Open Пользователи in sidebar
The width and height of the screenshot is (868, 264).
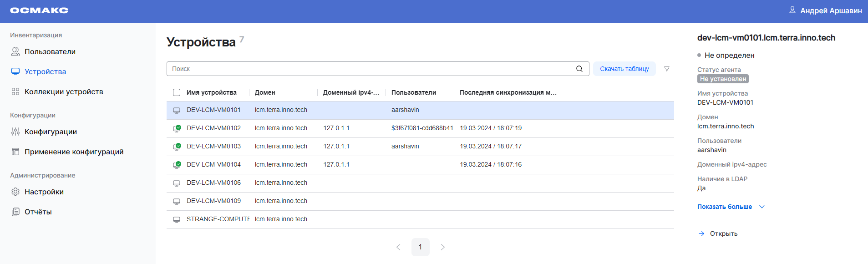[50, 51]
